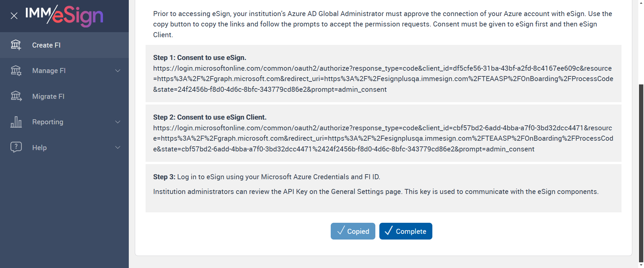This screenshot has height=268, width=644.
Task: Click the Step 1 eSign consent URL
Action: pyautogui.click(x=383, y=79)
